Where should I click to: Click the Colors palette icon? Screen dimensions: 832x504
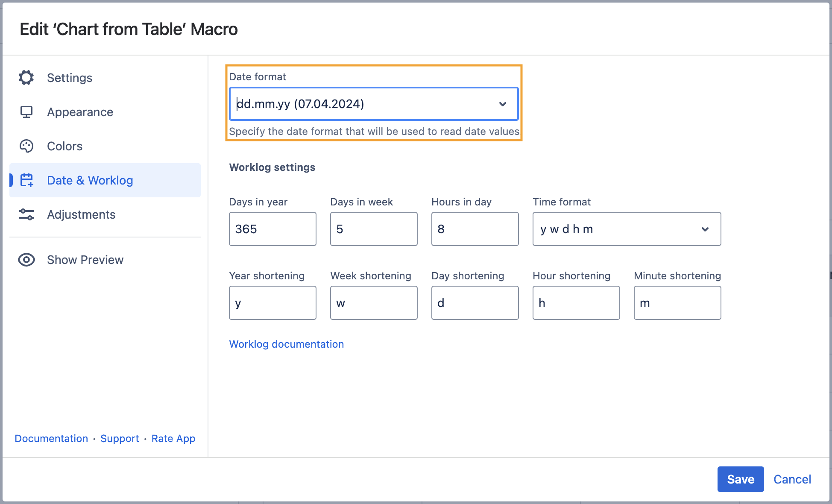pyautogui.click(x=26, y=146)
